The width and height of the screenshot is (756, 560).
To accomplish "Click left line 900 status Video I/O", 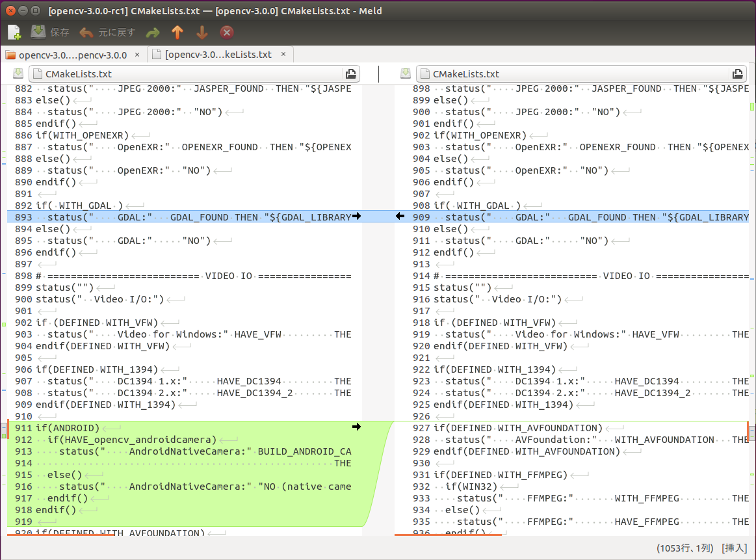I will click(100, 299).
